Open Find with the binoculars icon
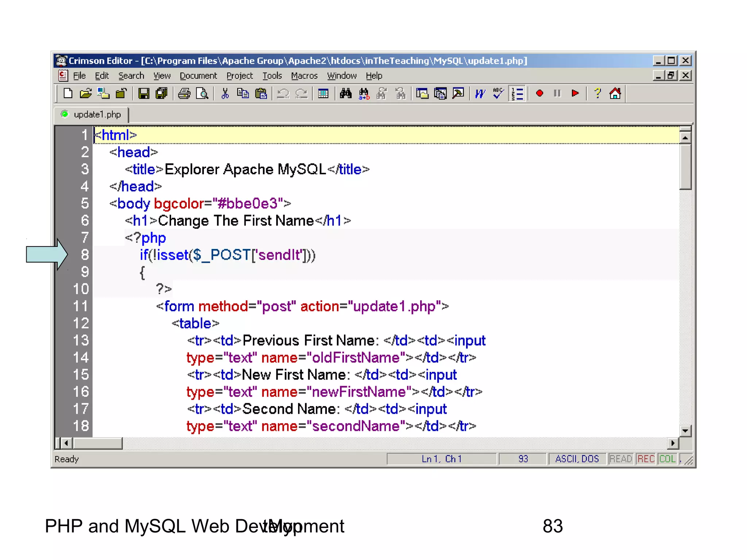This screenshot has height=560, width=747. 346,94
